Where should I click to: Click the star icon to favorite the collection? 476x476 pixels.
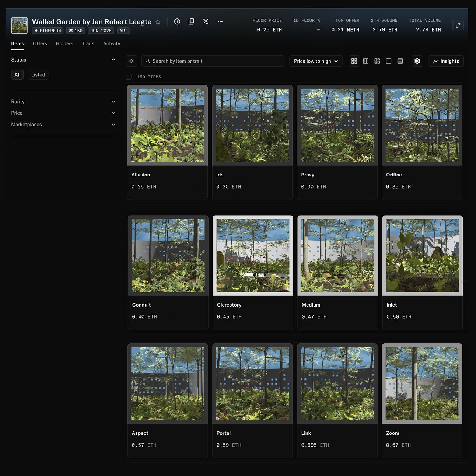pos(158,22)
